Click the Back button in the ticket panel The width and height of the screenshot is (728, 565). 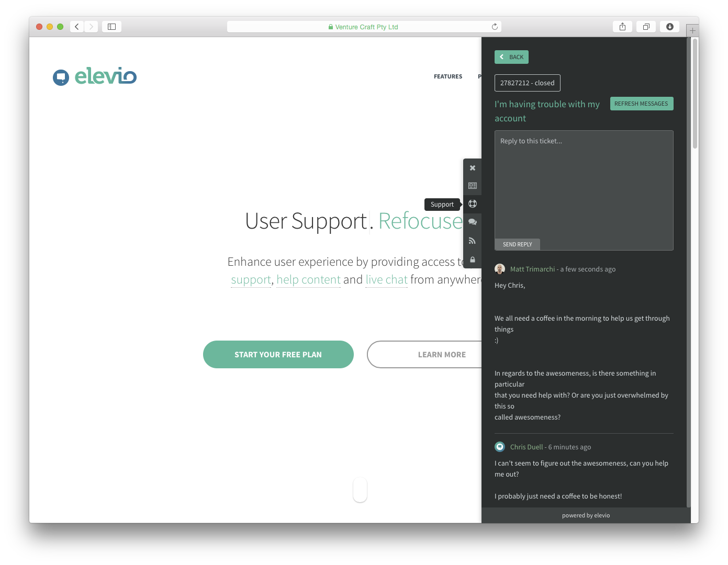[511, 57]
